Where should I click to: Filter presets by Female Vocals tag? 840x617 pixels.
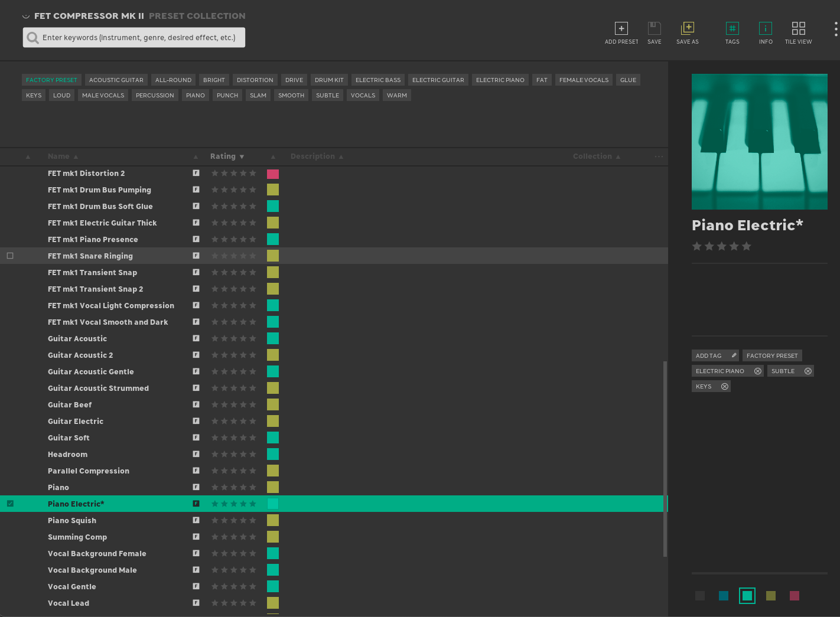click(x=584, y=80)
